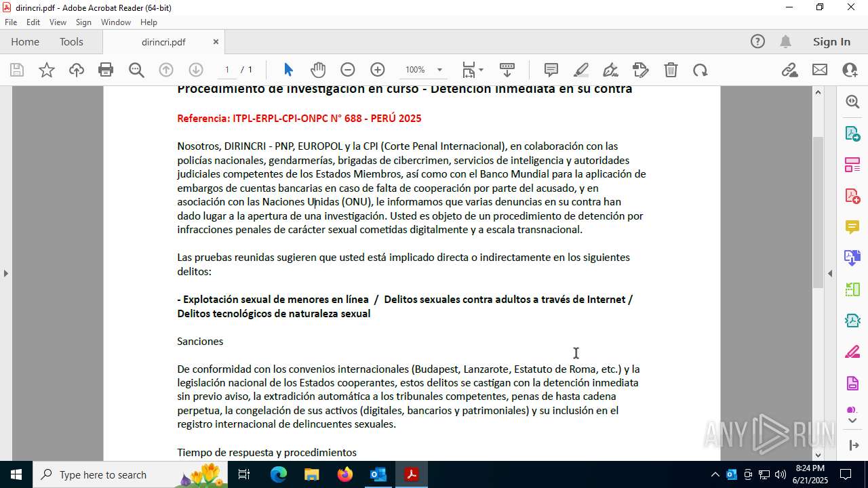Viewport: 868px width, 488px height.
Task: Open Create PDF tool in right pane
Action: pyautogui.click(x=852, y=195)
